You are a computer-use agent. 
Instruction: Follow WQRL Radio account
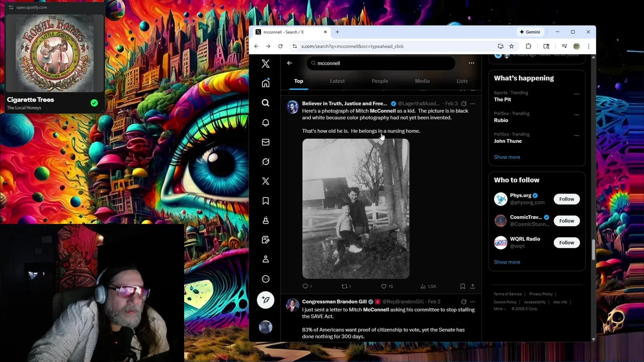click(567, 242)
